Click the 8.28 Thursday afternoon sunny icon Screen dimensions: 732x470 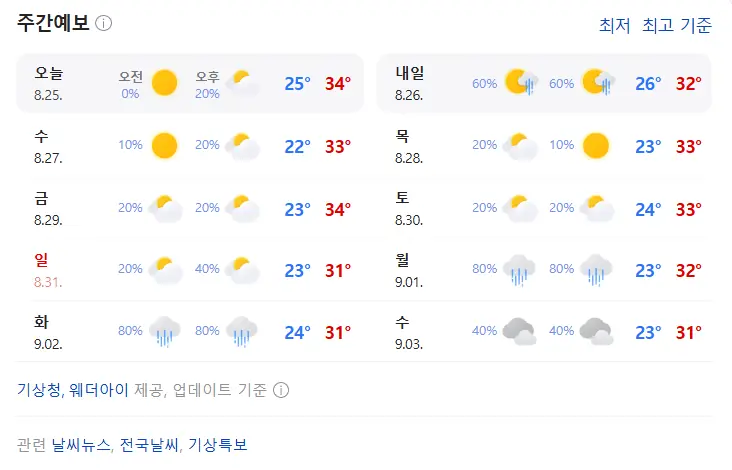click(x=596, y=146)
